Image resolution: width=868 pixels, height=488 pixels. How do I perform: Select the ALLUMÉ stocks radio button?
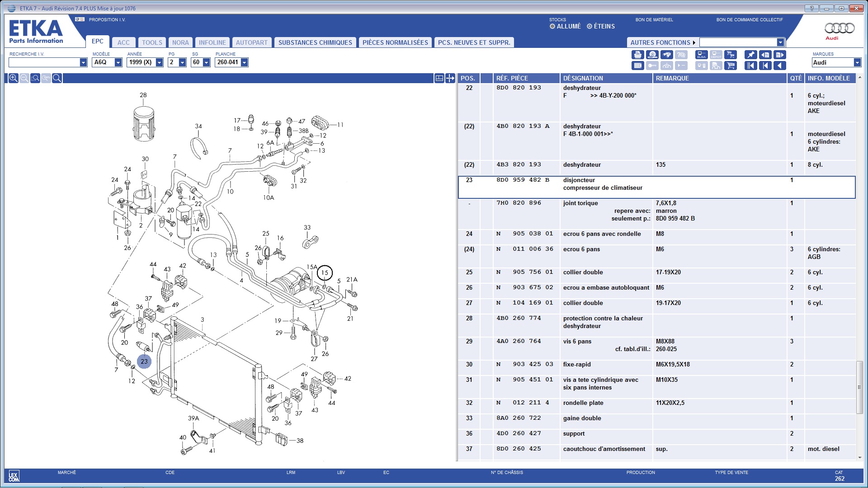coord(552,26)
